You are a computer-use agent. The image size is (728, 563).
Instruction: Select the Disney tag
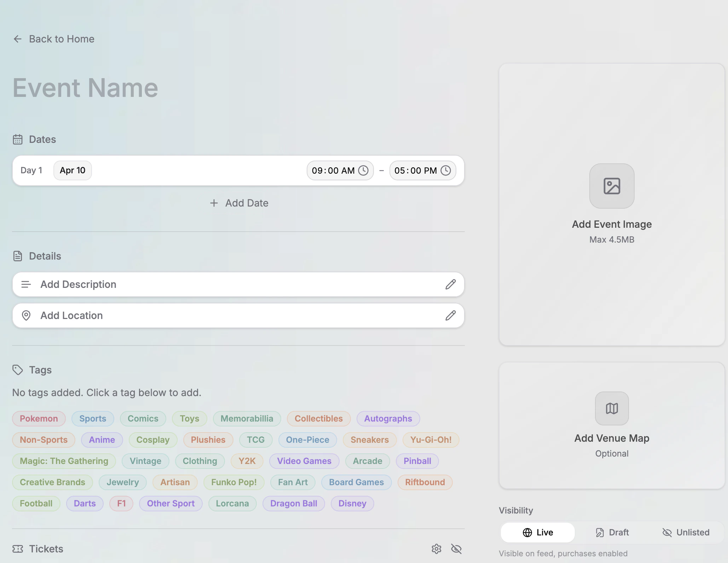coord(352,504)
